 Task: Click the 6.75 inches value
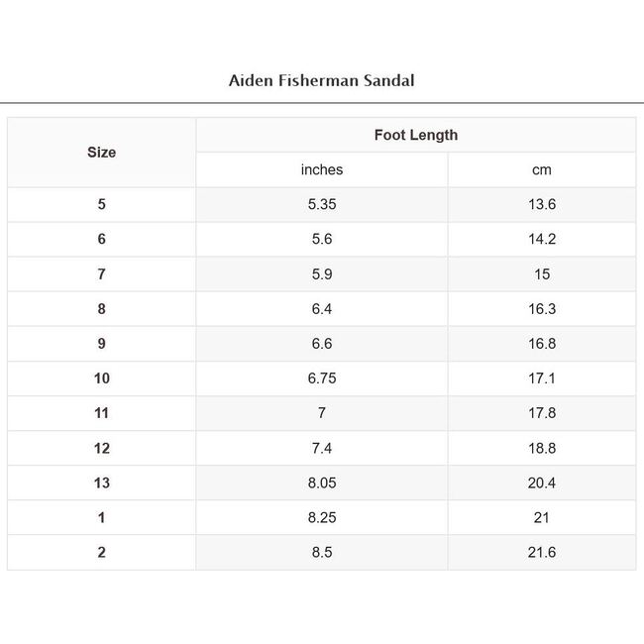click(321, 378)
